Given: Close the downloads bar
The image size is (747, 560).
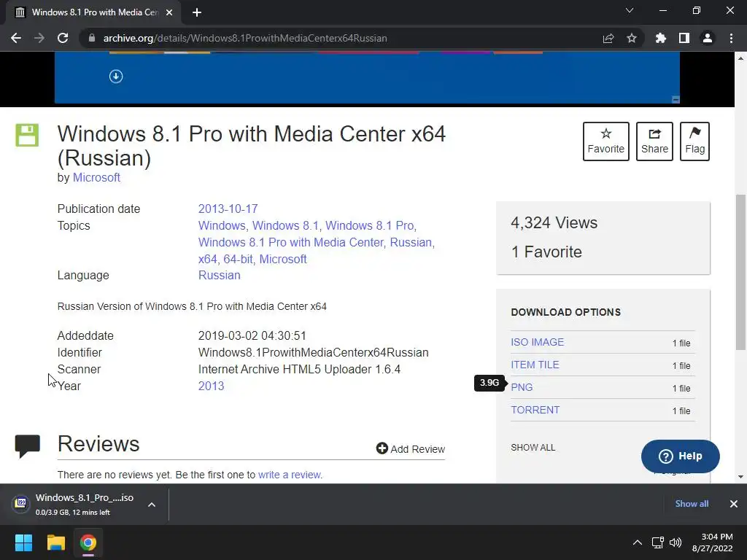Looking at the screenshot, I should 734,504.
